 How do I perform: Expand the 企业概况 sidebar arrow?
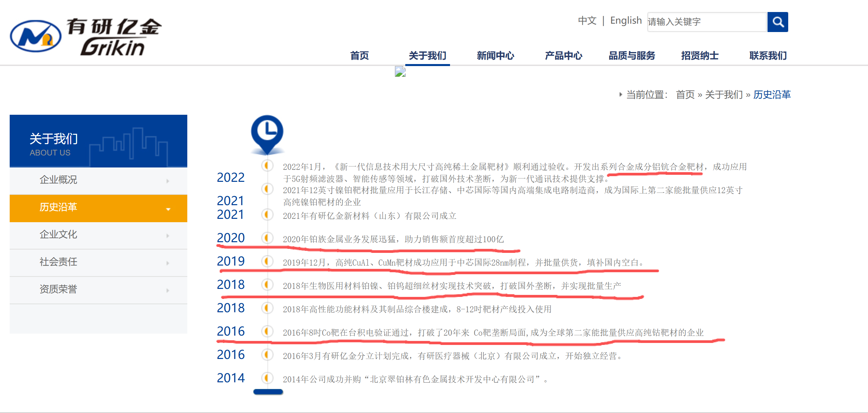pyautogui.click(x=168, y=181)
